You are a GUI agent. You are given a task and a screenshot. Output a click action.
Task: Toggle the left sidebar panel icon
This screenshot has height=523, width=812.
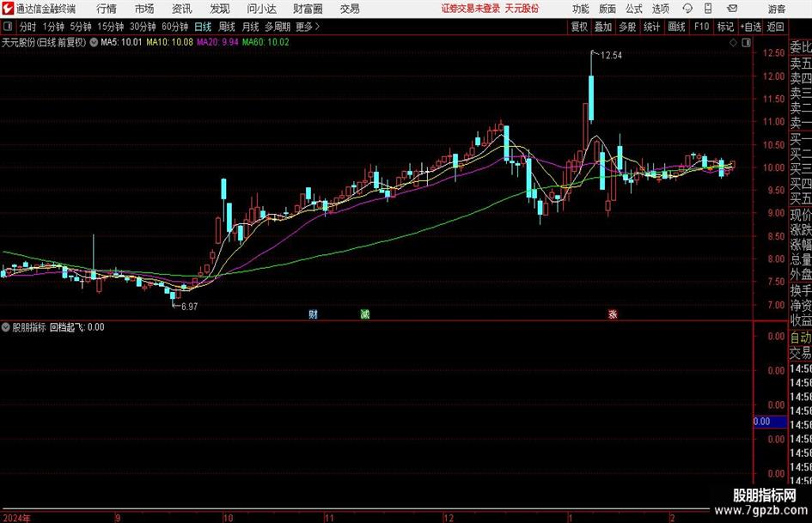pyautogui.click(x=7, y=26)
